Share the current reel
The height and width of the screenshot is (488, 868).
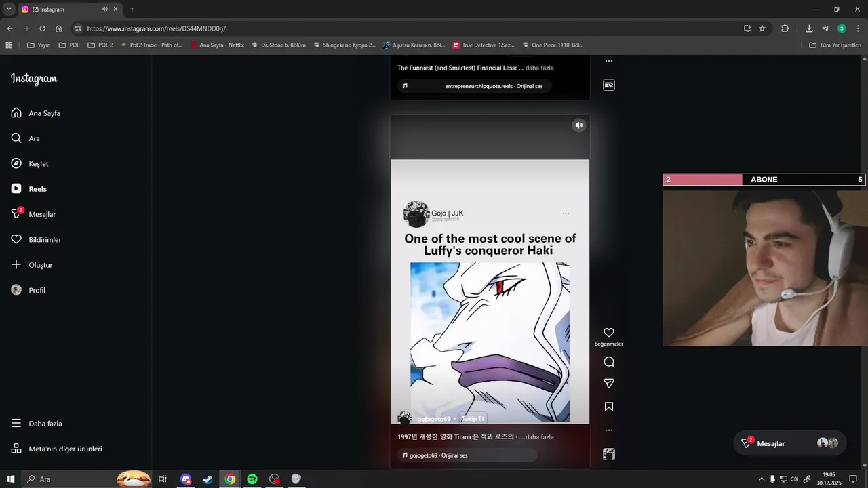(x=609, y=384)
